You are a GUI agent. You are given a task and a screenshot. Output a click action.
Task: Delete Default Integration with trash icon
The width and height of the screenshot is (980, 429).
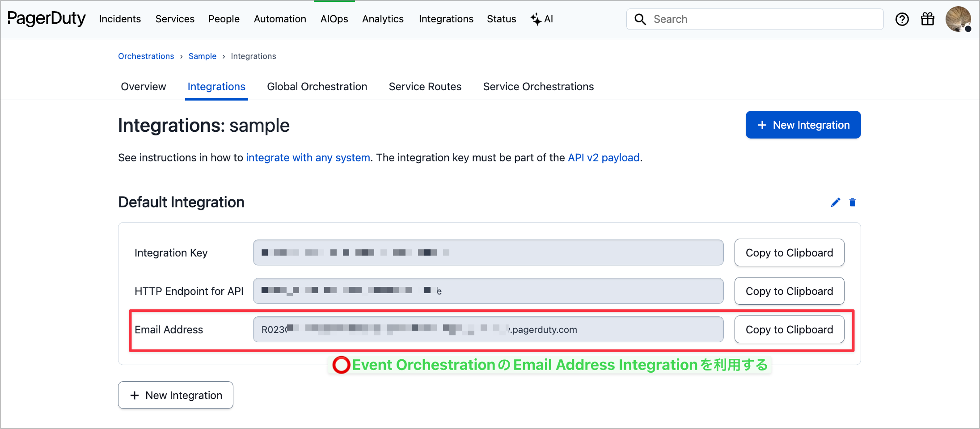point(853,202)
